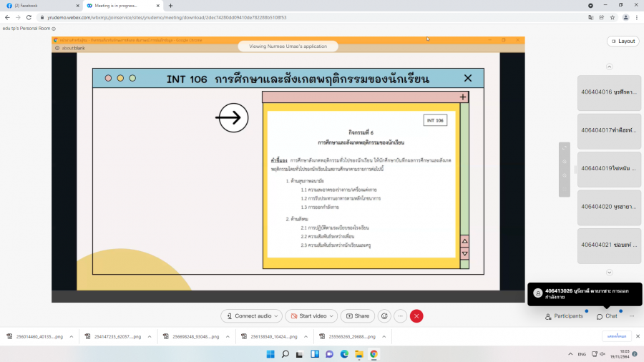The height and width of the screenshot is (362, 644).
Task: Expand the Connect audio dropdown arrow
Action: click(x=278, y=315)
